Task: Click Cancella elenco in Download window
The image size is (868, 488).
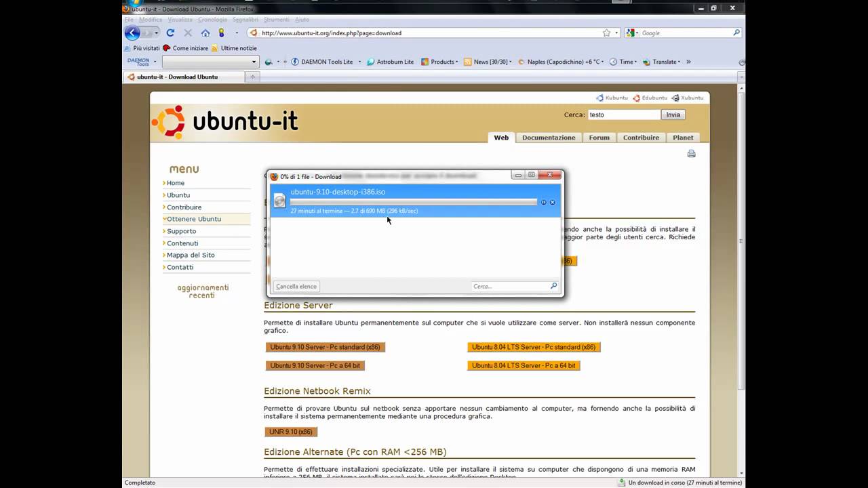Action: click(296, 286)
